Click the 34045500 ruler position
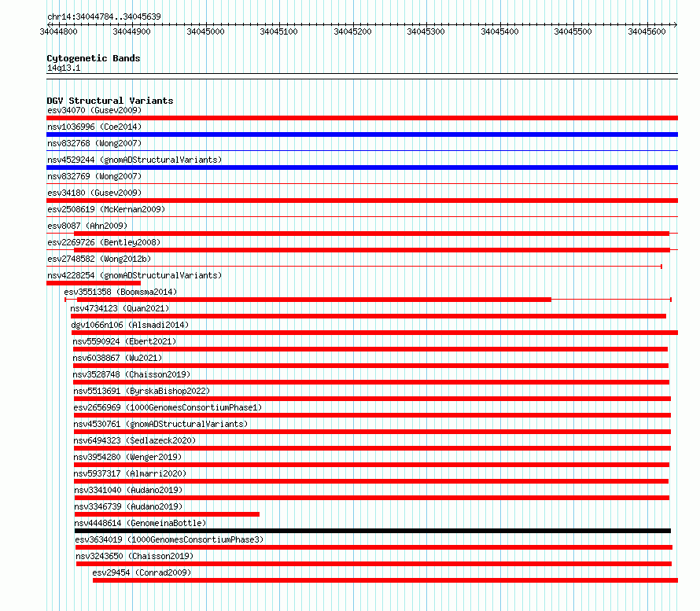The width and height of the screenshot is (700, 611). (x=573, y=31)
